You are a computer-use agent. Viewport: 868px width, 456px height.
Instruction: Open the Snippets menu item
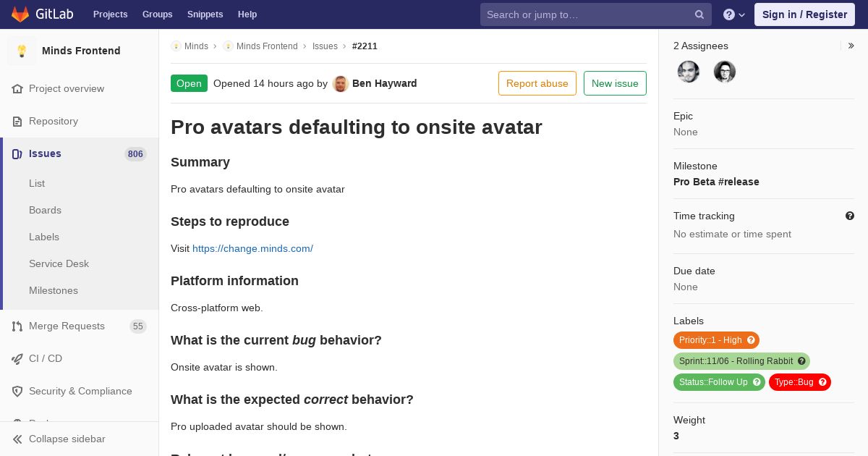click(205, 14)
